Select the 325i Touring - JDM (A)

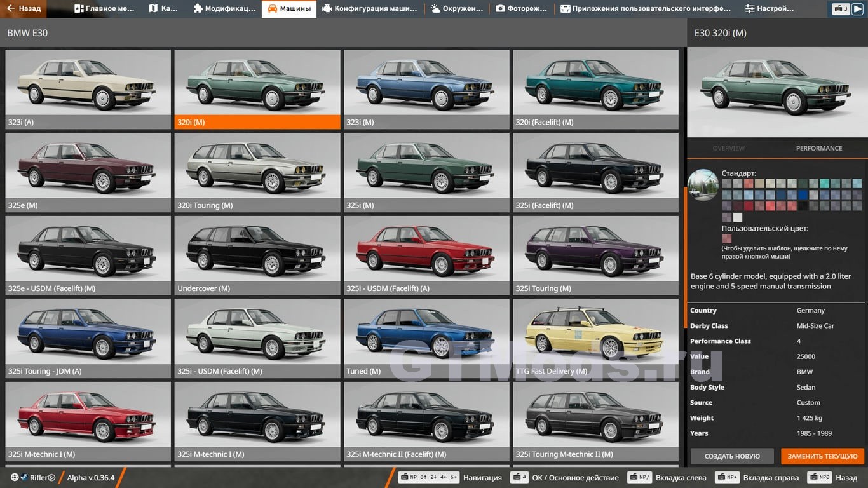click(x=88, y=338)
